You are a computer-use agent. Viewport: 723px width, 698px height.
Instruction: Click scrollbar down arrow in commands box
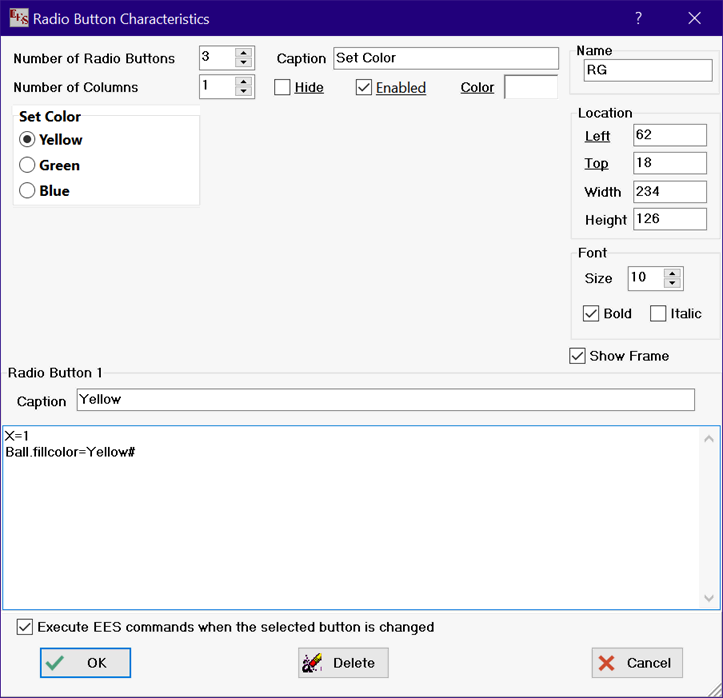click(710, 598)
